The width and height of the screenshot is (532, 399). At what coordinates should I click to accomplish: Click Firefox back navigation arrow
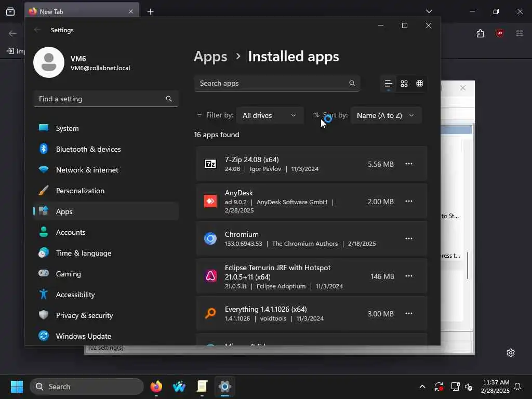(12, 33)
